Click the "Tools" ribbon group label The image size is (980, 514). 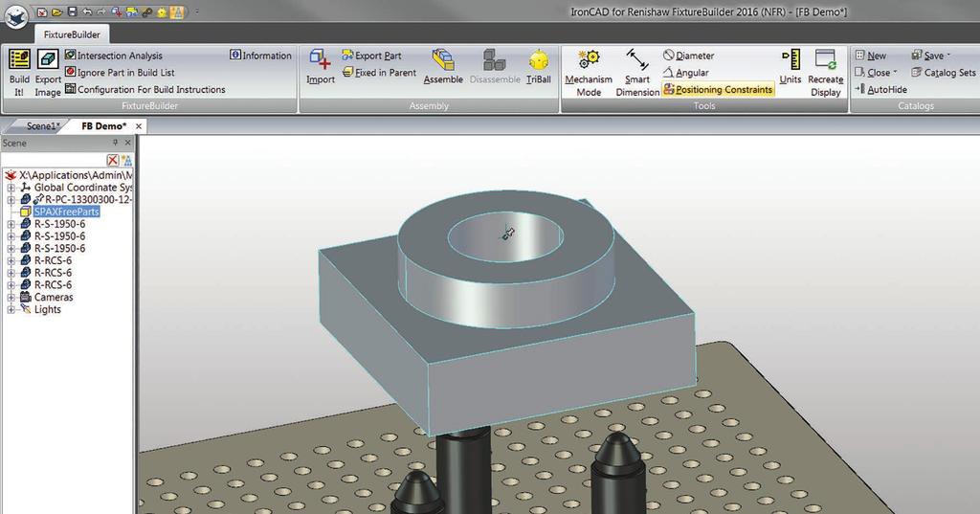coord(704,105)
